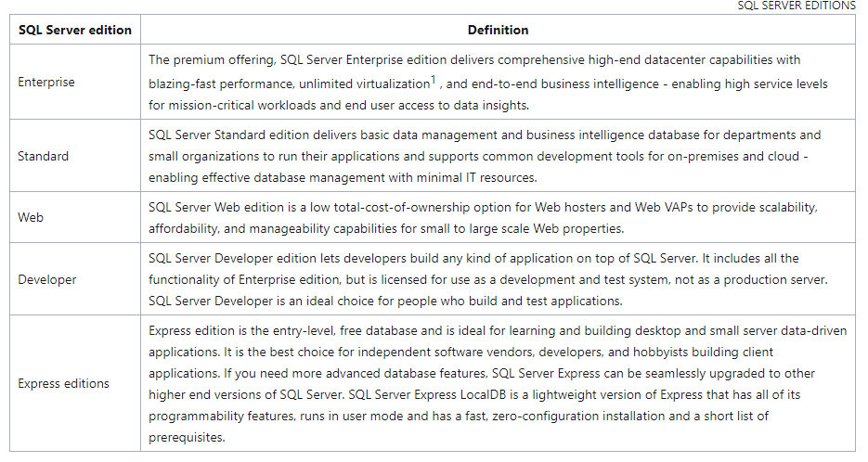The width and height of the screenshot is (868, 462).
Task: Click the Express editions definition paragraph
Action: tap(498, 383)
